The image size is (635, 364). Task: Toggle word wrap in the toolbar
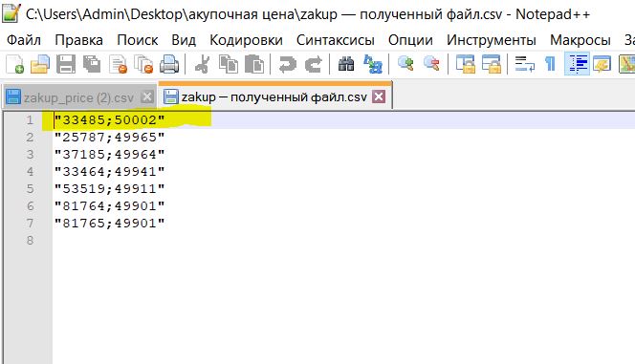click(524, 64)
